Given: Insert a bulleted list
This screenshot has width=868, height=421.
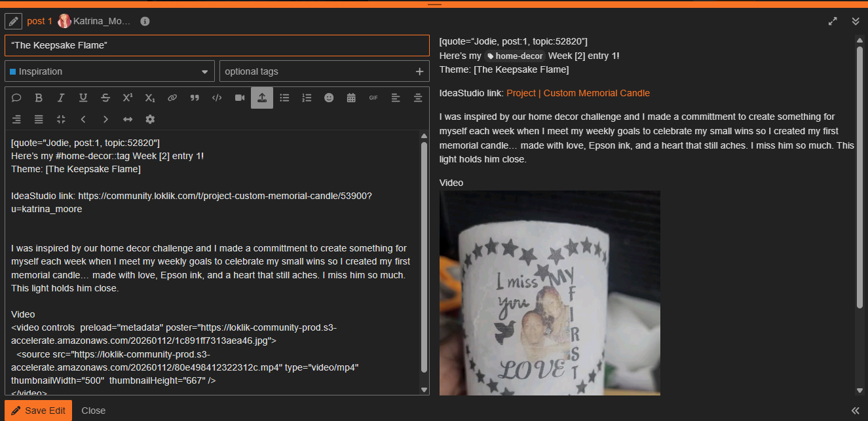Looking at the screenshot, I should tap(284, 98).
